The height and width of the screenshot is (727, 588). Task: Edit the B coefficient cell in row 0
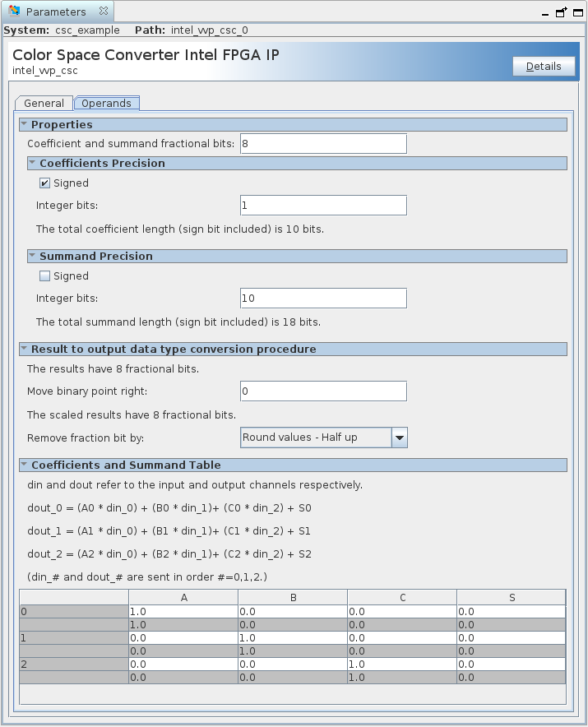click(x=293, y=612)
